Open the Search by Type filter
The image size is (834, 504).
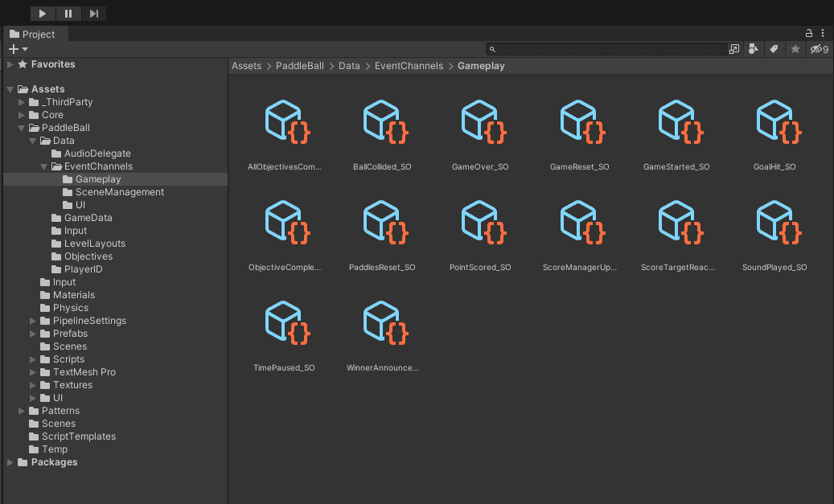pyautogui.click(x=754, y=49)
